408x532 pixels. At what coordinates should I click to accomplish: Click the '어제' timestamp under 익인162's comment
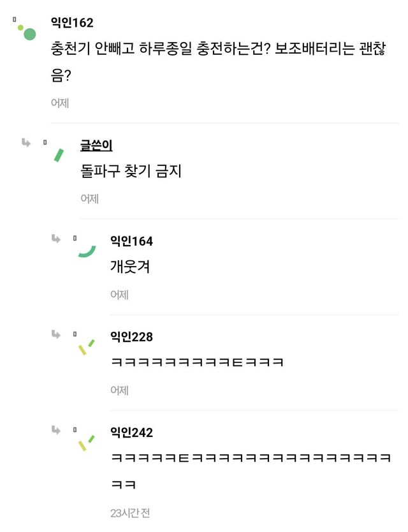(60, 102)
